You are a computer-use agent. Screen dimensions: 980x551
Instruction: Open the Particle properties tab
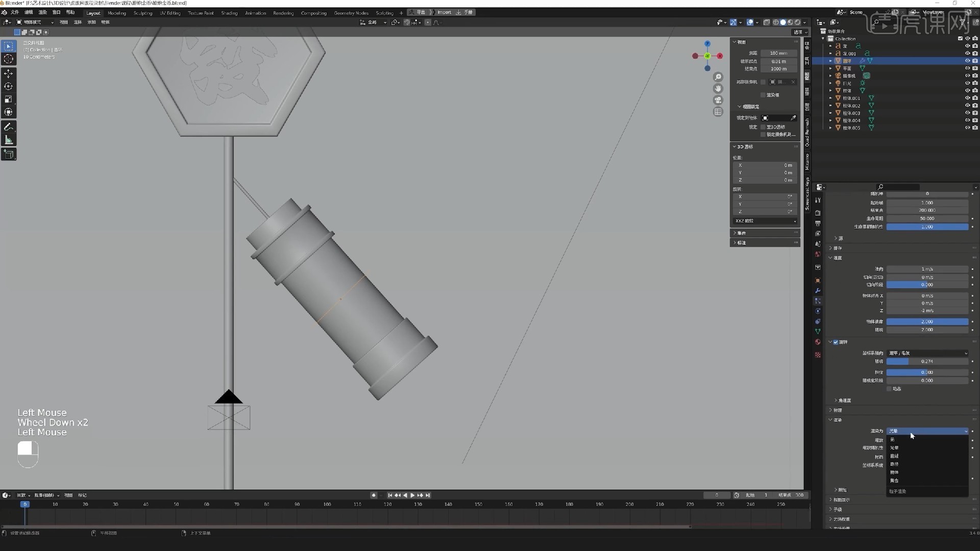[x=818, y=301]
